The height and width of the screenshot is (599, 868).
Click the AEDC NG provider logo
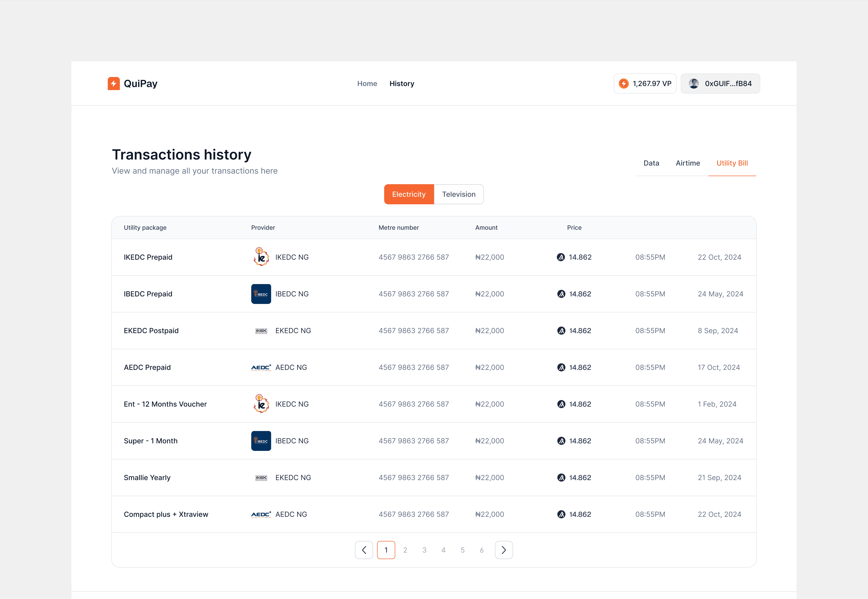[x=261, y=367]
